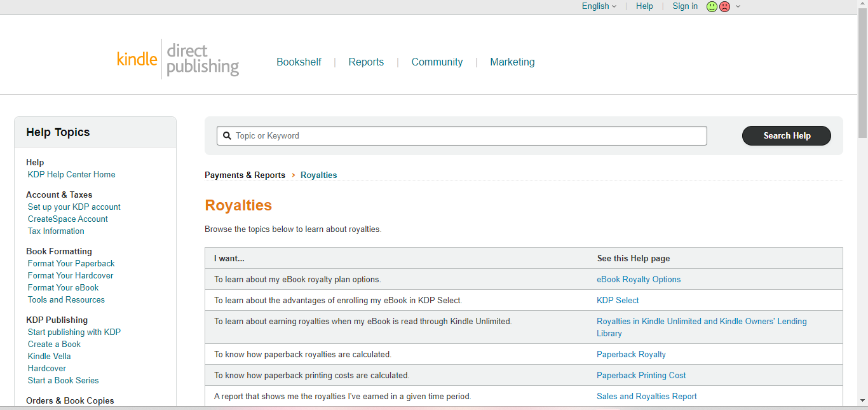Open the Sales and Royalties Report link
The image size is (868, 410).
[x=646, y=396]
